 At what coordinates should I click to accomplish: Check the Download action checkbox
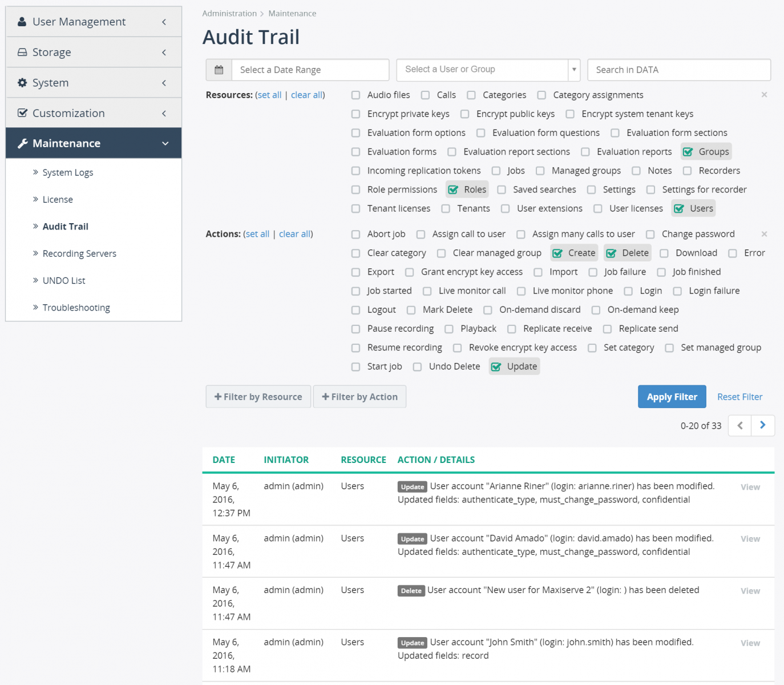click(664, 253)
